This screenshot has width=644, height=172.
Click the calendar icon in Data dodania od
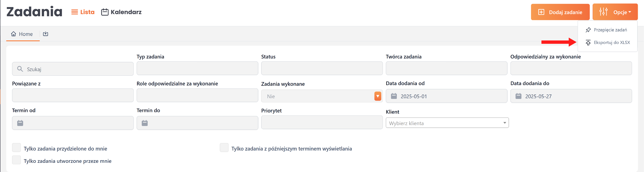coord(394,96)
